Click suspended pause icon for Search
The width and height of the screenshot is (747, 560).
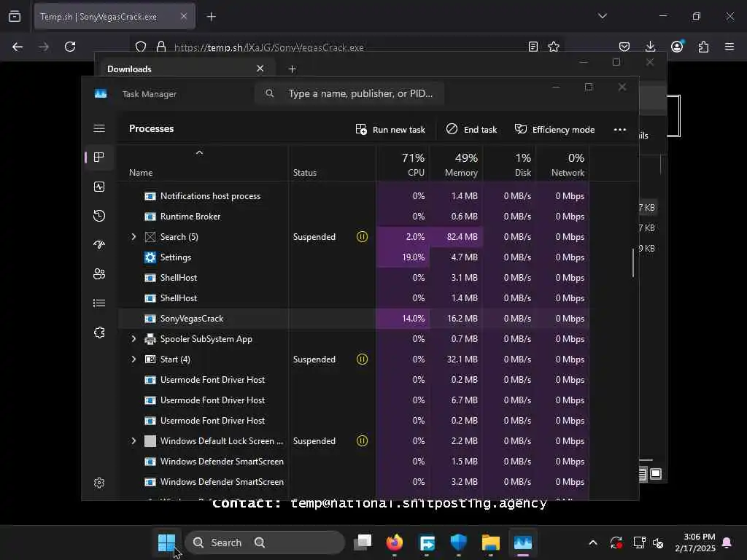362,237
